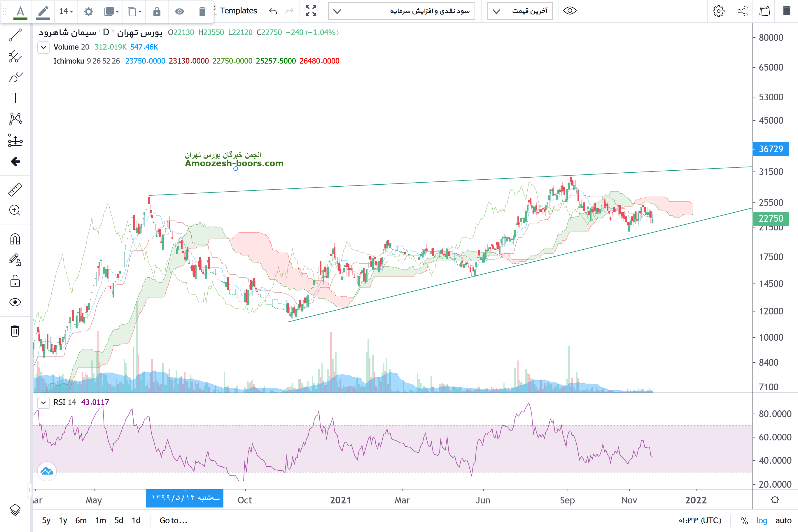Open chart settings gear in top-right
The image size is (798, 532).
(x=718, y=11)
